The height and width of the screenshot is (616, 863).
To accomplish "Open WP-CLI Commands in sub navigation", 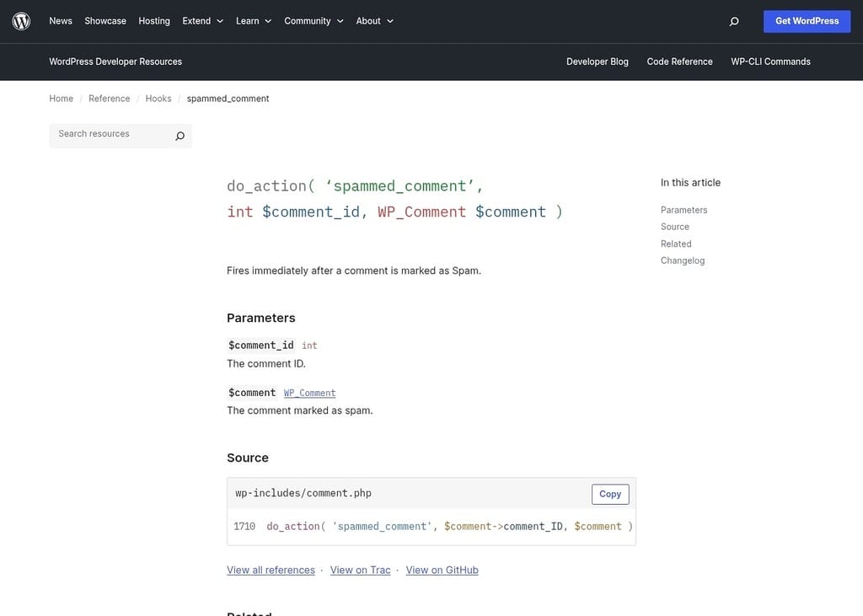I will pos(770,62).
